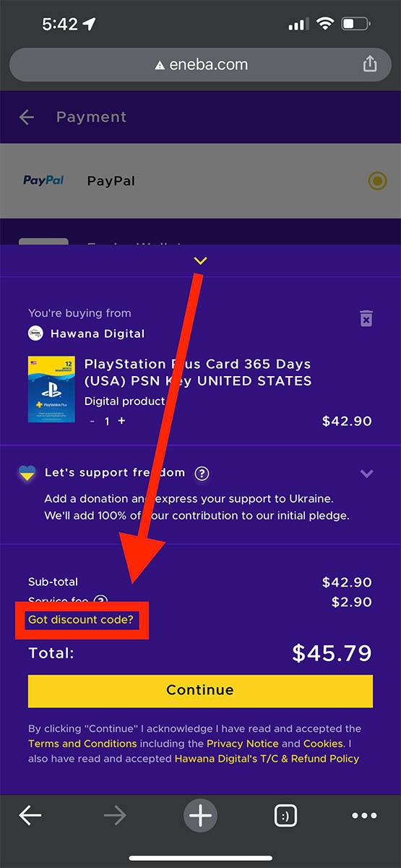Open the tabs switcher icon
The width and height of the screenshot is (401, 868).
(x=286, y=816)
